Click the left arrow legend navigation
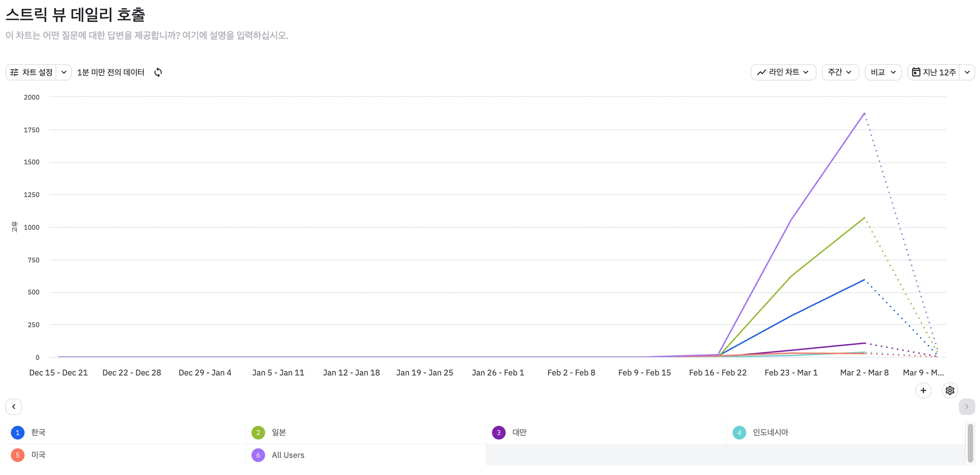 tap(13, 407)
